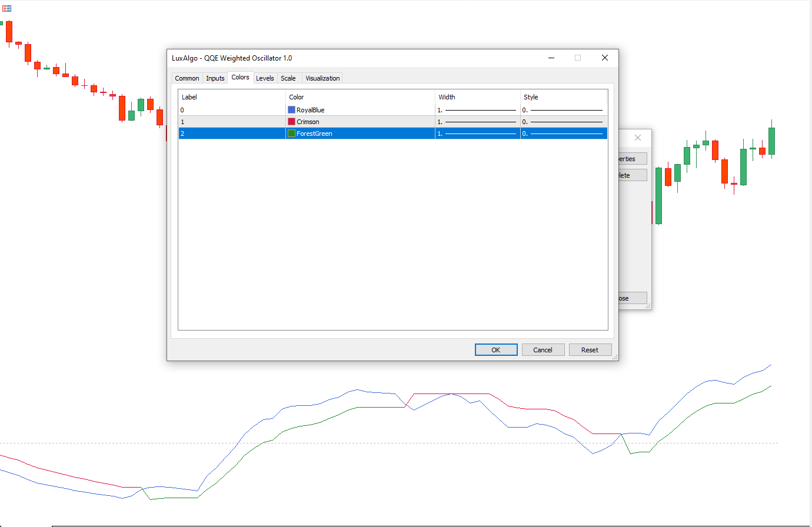Switch to the Common tab
This screenshot has width=812, height=527.
(x=187, y=78)
